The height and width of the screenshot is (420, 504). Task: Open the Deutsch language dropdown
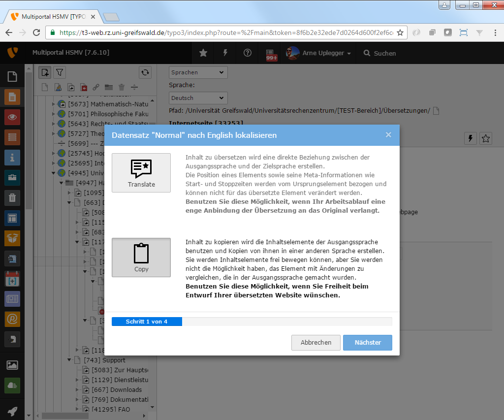click(x=198, y=98)
